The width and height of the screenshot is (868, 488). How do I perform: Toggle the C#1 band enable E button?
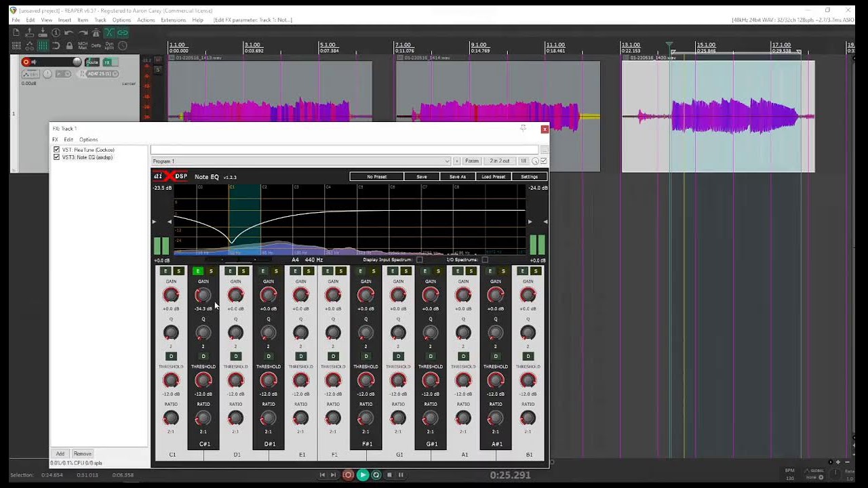pyautogui.click(x=197, y=271)
